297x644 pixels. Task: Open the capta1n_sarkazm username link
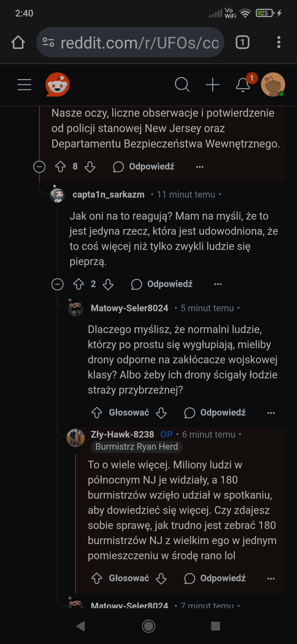click(108, 195)
